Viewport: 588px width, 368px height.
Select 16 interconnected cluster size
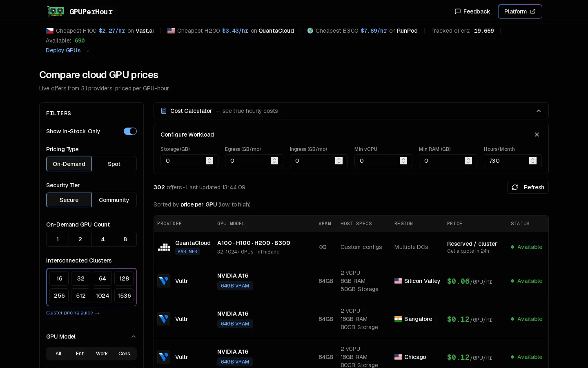coord(59,278)
